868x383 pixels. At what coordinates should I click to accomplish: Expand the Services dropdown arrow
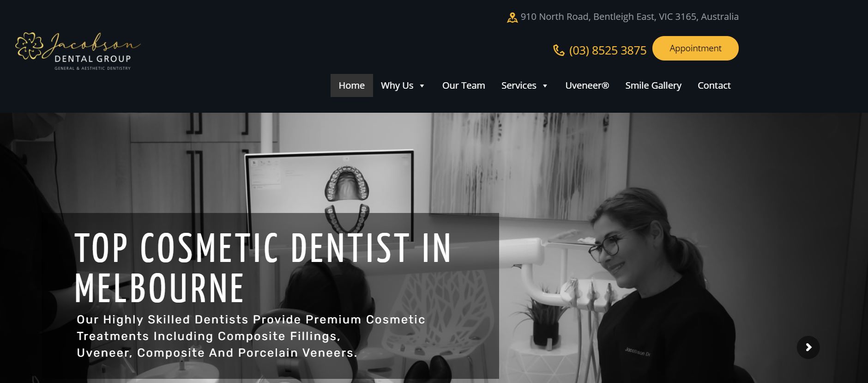click(x=545, y=86)
